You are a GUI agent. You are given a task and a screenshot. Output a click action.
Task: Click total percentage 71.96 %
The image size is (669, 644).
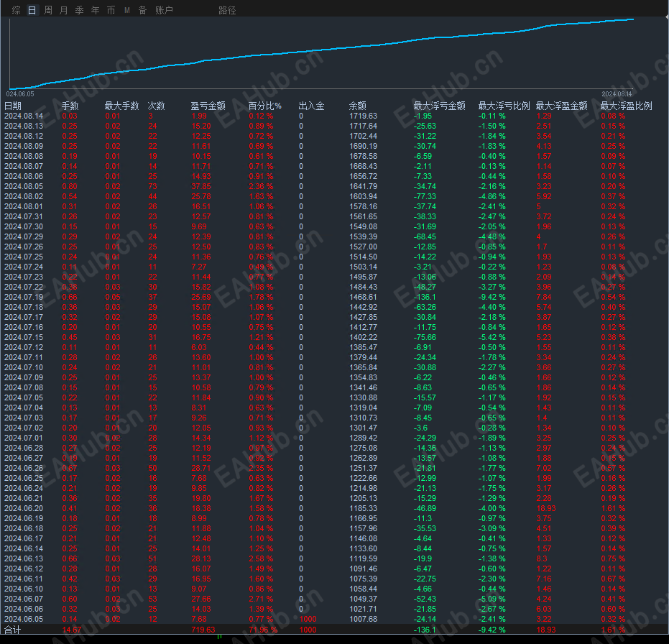pyautogui.click(x=263, y=630)
